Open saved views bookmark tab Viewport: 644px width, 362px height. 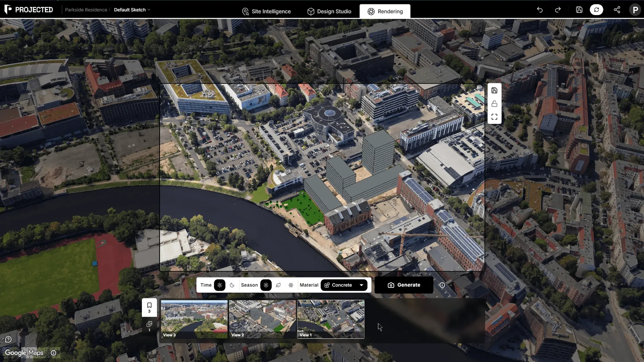(x=149, y=307)
